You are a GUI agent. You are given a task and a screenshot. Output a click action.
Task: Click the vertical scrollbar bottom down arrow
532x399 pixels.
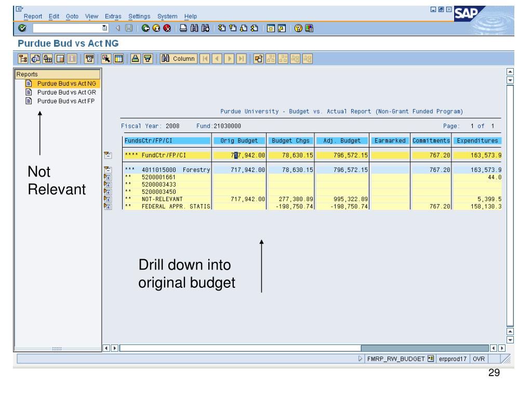point(510,340)
